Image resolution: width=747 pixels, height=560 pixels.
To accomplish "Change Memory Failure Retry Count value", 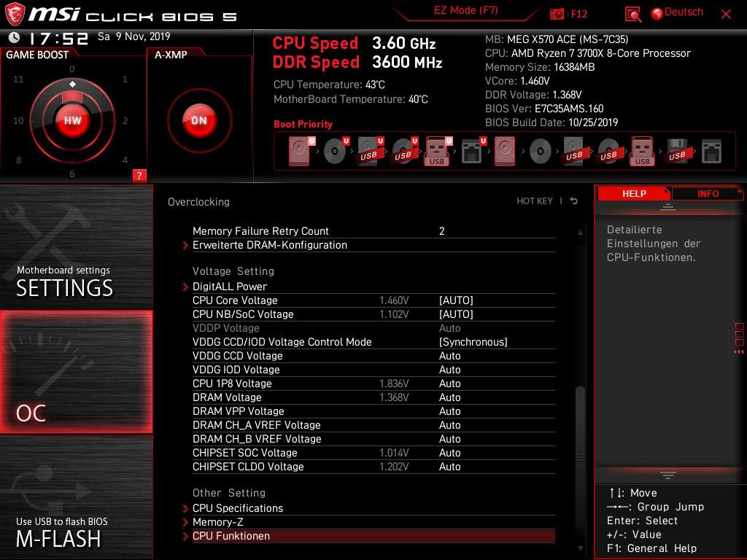I will point(441,231).
